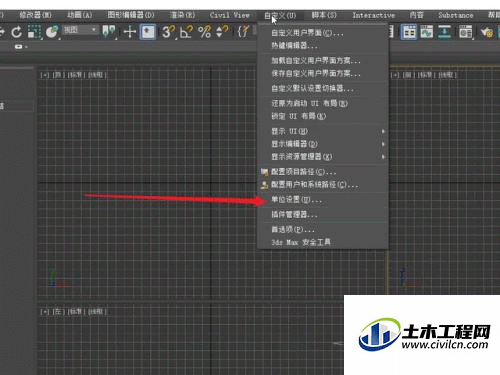Toggle 锁定 UI 布局(K) entry
Viewport: 500px width, 375px height.
coord(323,116)
